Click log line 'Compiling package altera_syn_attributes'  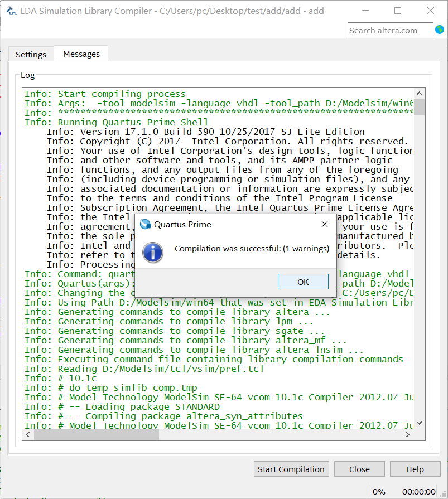pos(163,416)
